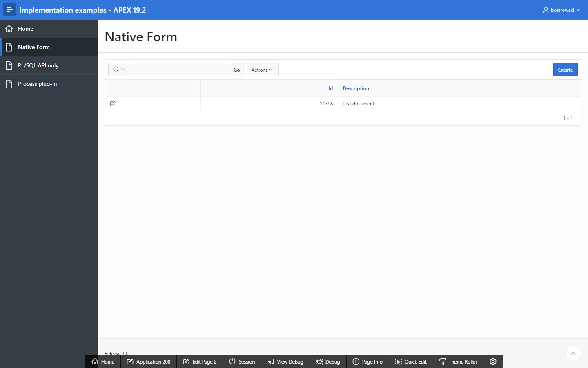Navigate to PL/SQL API only page
This screenshot has height=368, width=588.
[38, 65]
